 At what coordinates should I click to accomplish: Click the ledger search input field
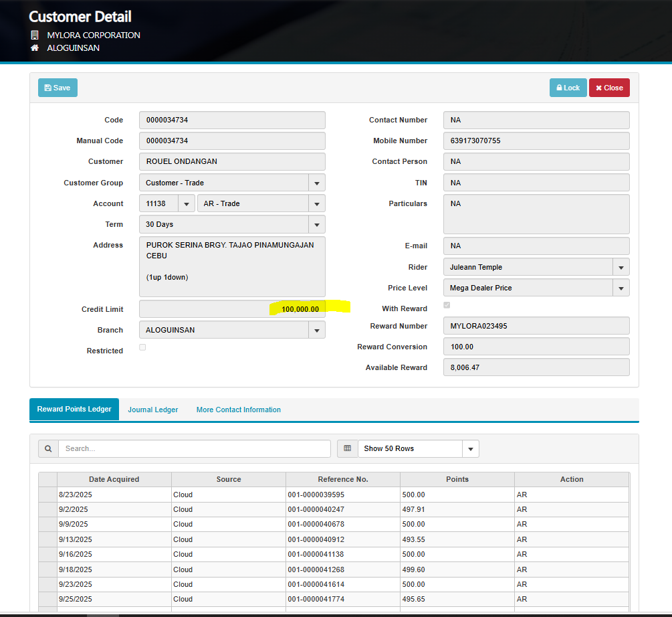[x=194, y=448]
